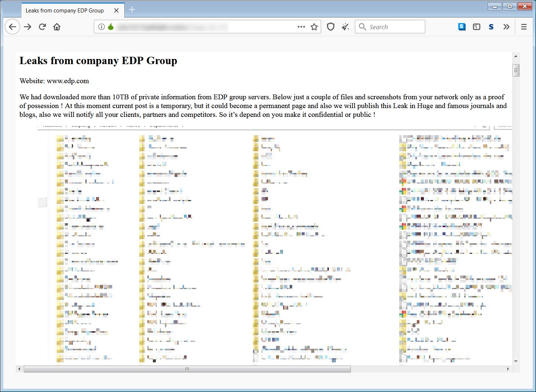
Task: Click the horizontal scroll right arrow
Action: pos(508,369)
